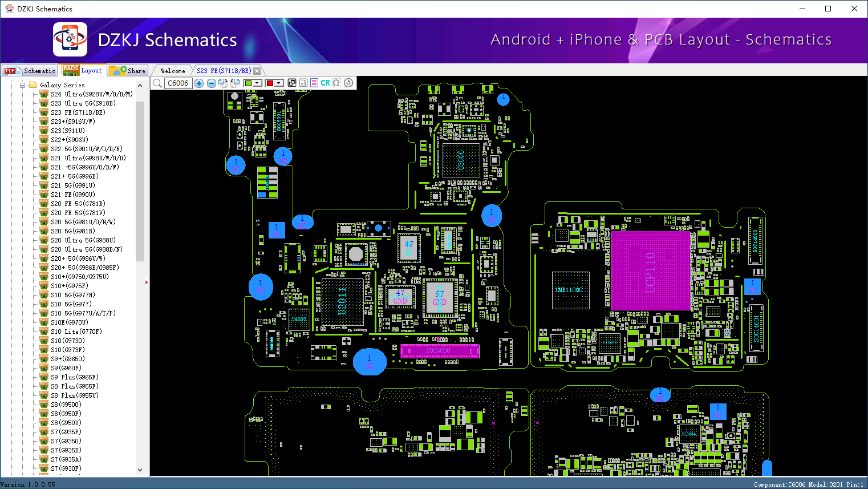The width and height of the screenshot is (868, 489).
Task: Toggle the omega resistance icon
Action: pos(336,83)
